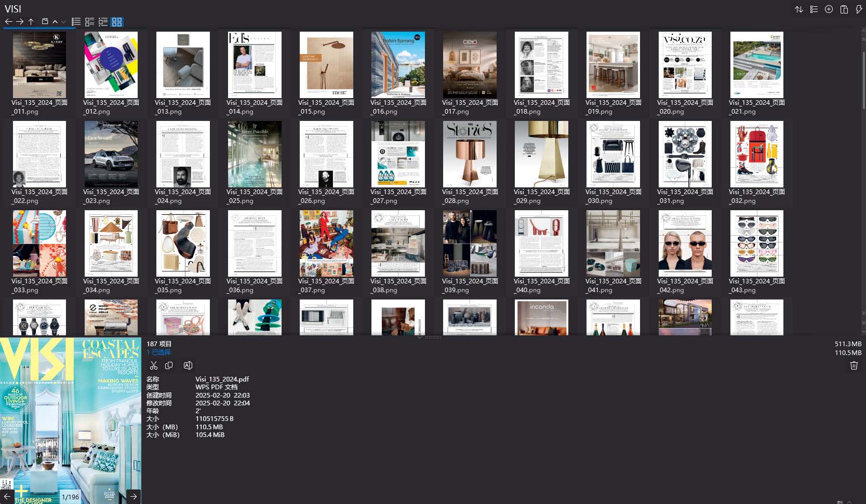Viewport: 866px width, 504px height.
Task: Select thumbnail Visi_135_2024_页面_039.png
Action: coord(470,243)
